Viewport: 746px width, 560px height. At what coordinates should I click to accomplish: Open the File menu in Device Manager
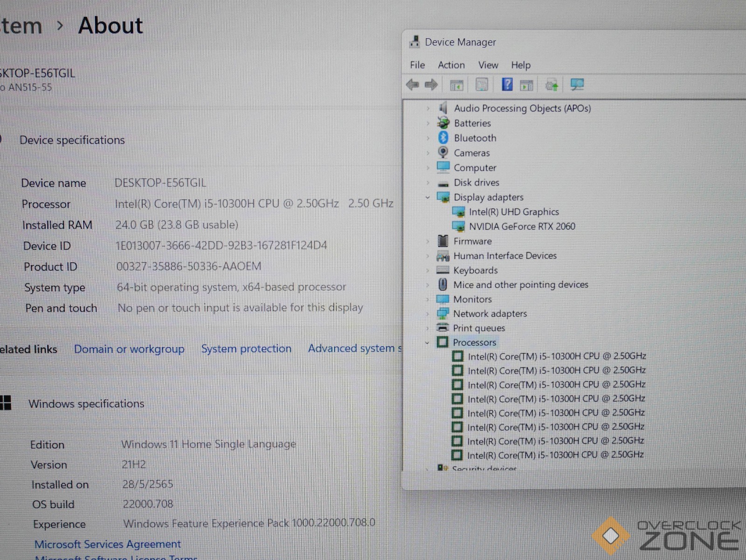(x=417, y=65)
